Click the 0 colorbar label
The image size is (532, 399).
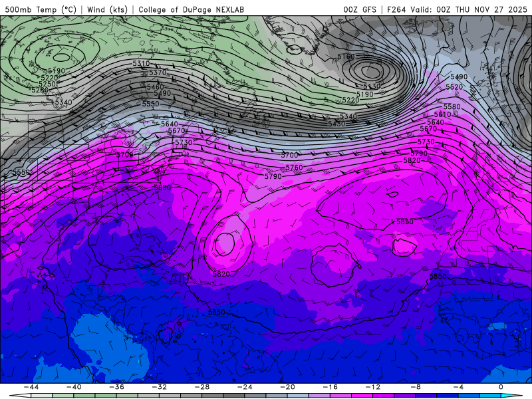(x=501, y=387)
